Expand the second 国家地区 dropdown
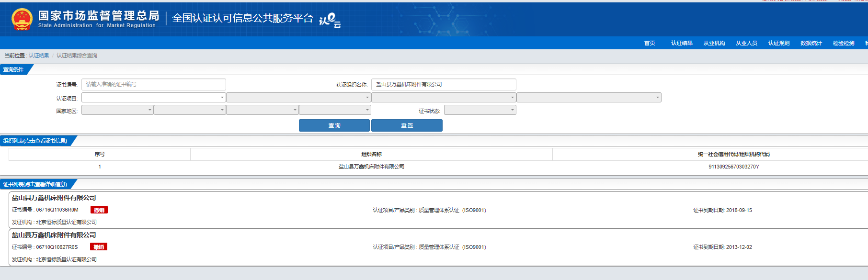868x280 pixels. pos(190,110)
